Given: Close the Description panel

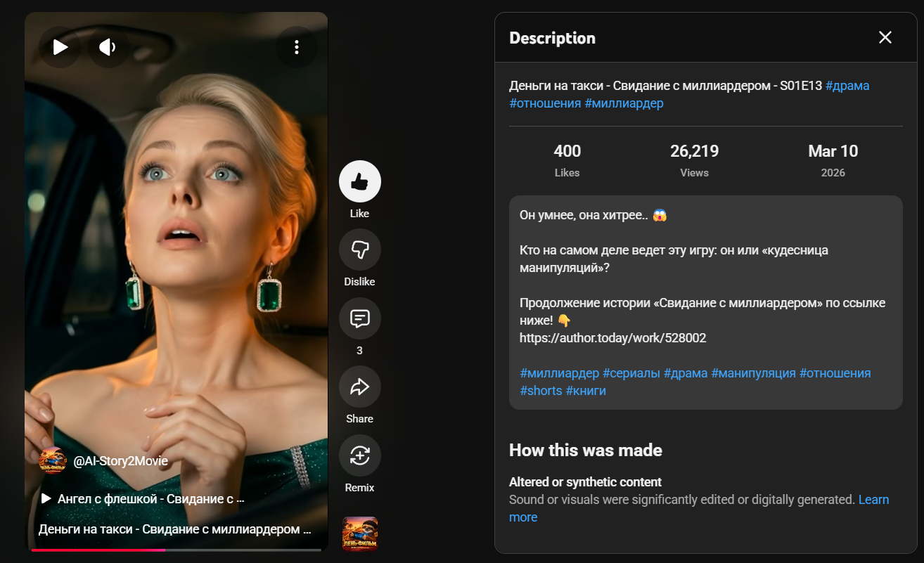Looking at the screenshot, I should (885, 37).
